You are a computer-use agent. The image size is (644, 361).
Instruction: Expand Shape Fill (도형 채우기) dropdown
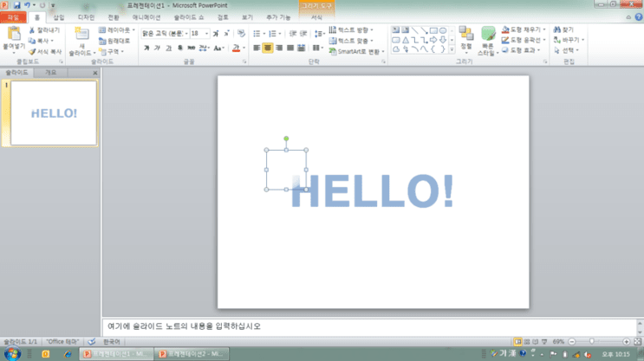544,29
